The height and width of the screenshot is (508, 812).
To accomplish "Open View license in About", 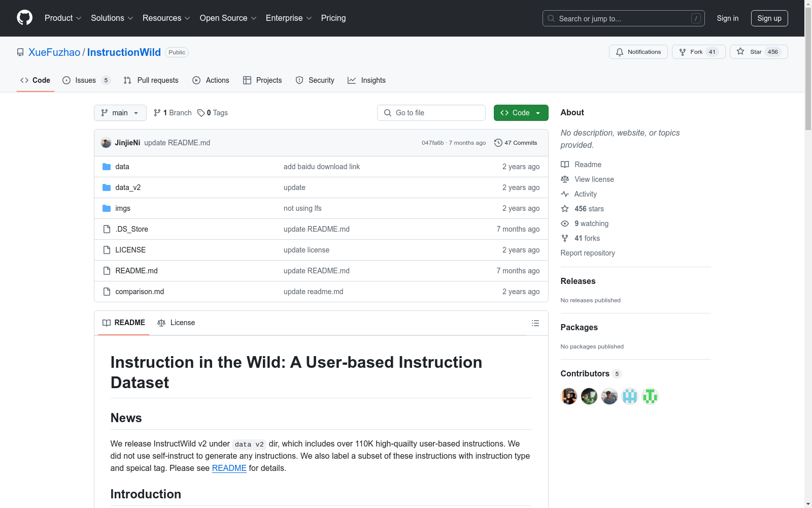I will tap(587, 179).
